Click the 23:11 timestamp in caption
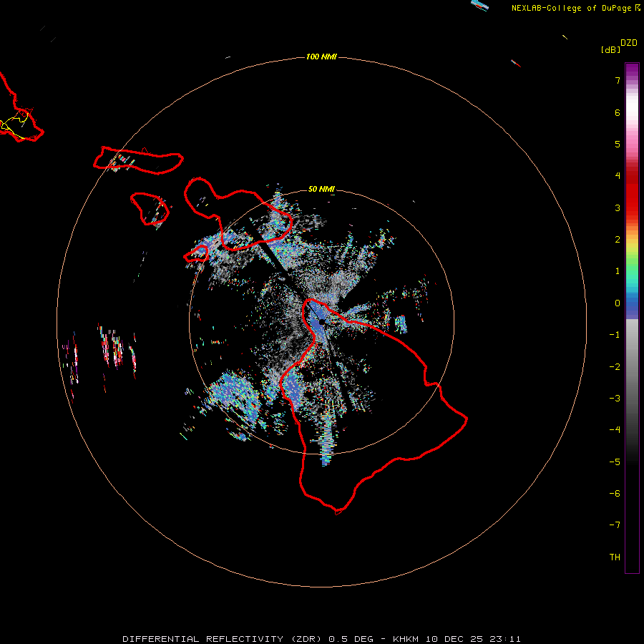 505,639
